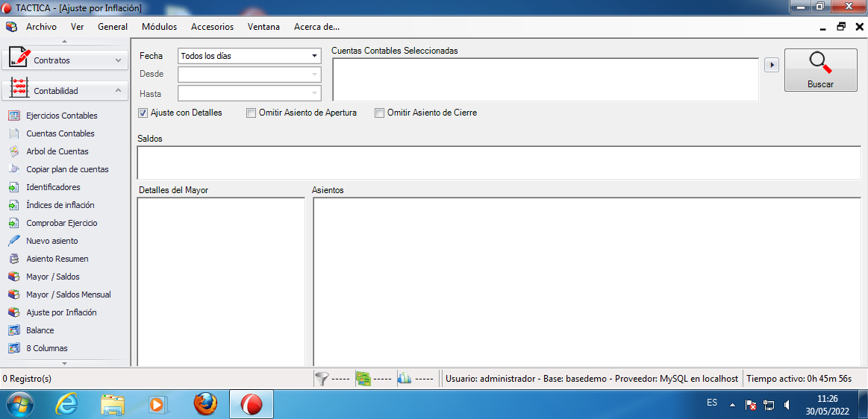Collapse the Contabilidad sidebar section

[118, 90]
